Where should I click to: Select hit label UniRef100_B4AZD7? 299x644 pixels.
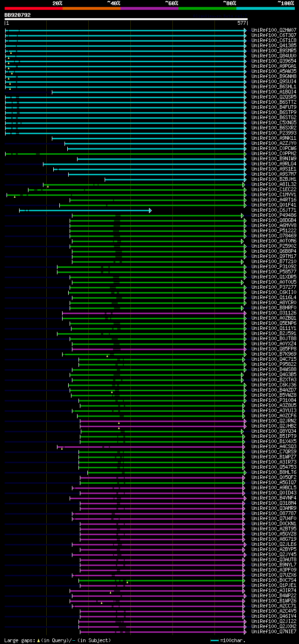point(274,390)
